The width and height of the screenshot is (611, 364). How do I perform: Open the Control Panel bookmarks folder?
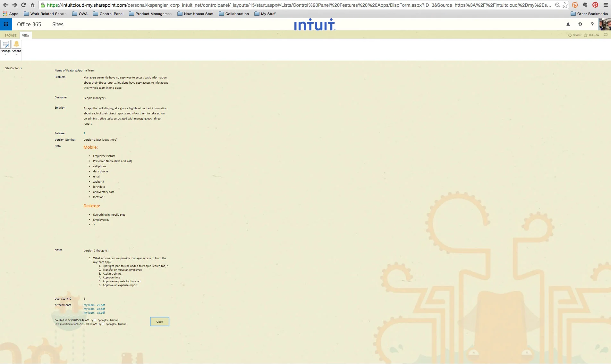(x=108, y=14)
